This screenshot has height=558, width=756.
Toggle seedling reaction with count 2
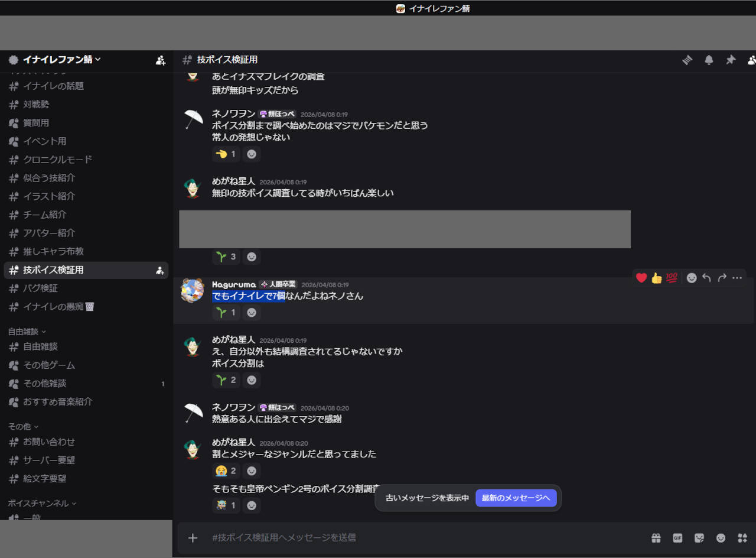[x=226, y=380]
